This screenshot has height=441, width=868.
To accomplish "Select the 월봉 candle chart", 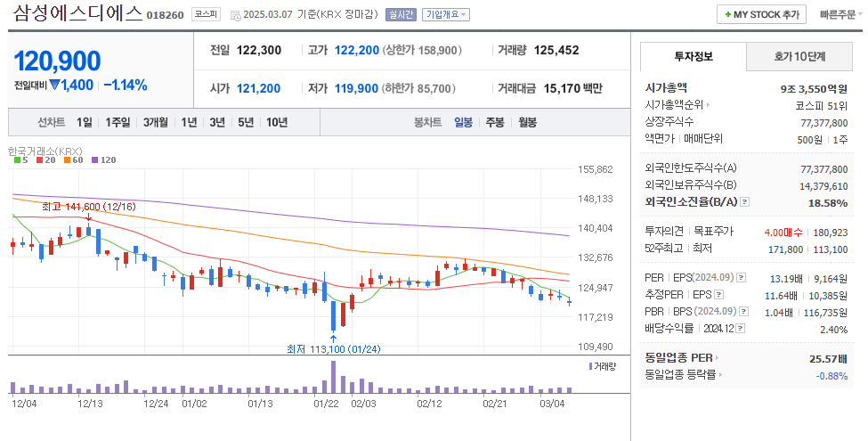I will click(528, 122).
